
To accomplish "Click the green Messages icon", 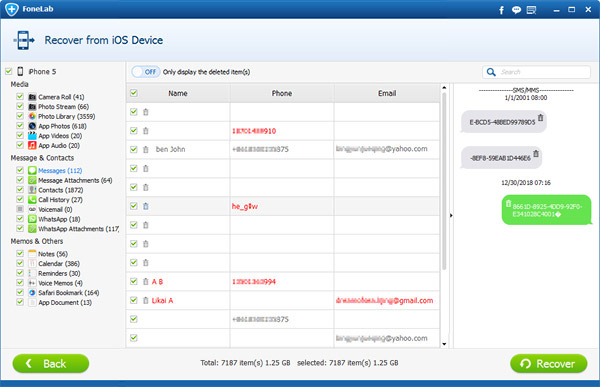I will 32,170.
